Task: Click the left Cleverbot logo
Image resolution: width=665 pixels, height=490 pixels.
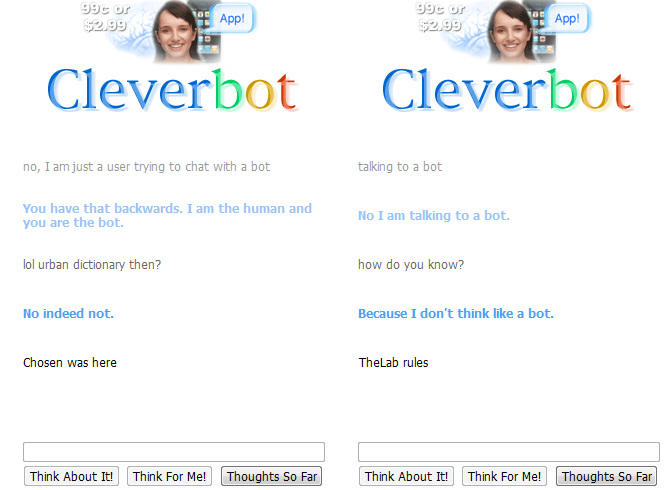Action: [x=173, y=90]
